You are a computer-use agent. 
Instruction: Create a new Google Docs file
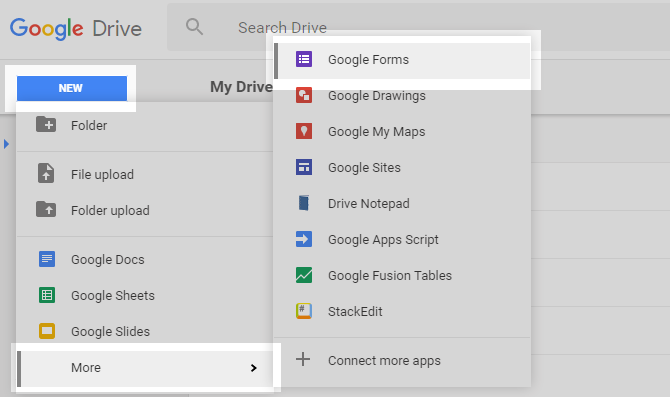click(145, 259)
